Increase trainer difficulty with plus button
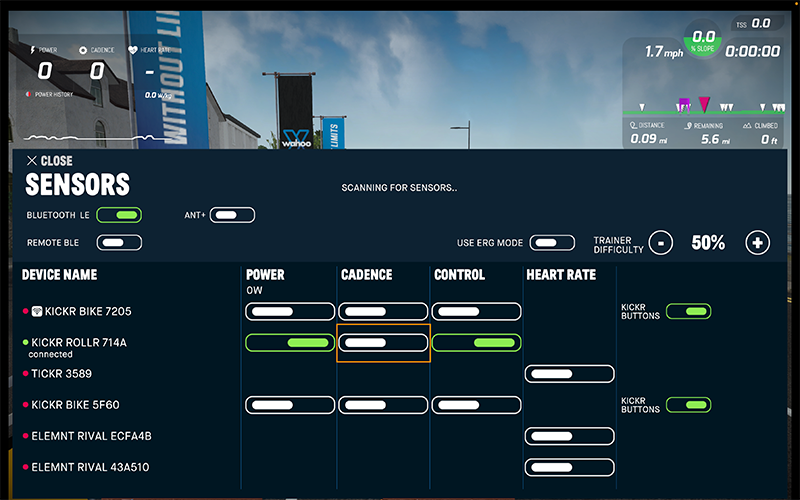800x500 pixels. [758, 243]
